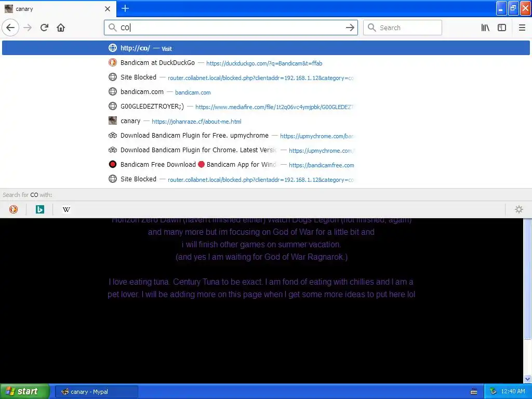
Task: Toggle the sidebar view icon
Action: coord(502,28)
